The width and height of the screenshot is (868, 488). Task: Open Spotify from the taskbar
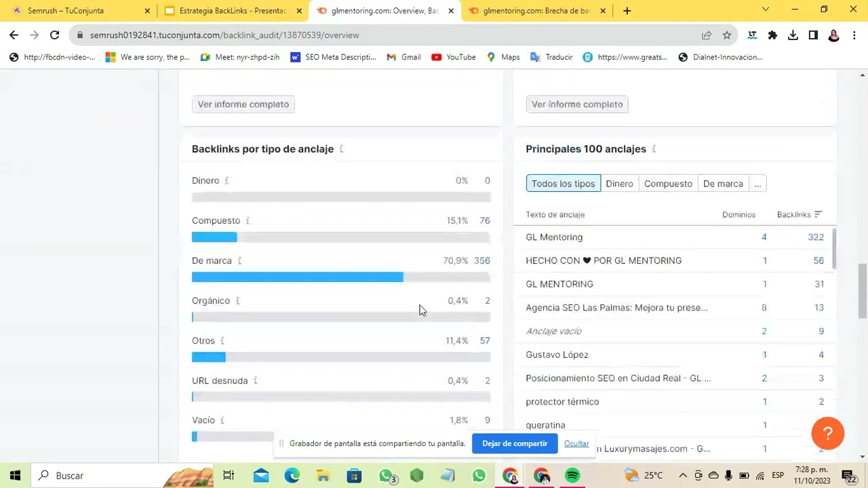[572, 476]
